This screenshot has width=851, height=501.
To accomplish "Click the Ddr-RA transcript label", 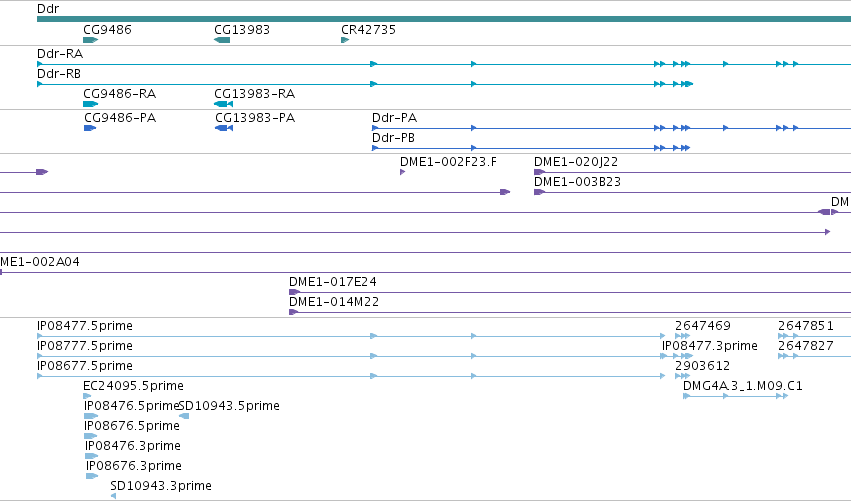I will (60, 54).
